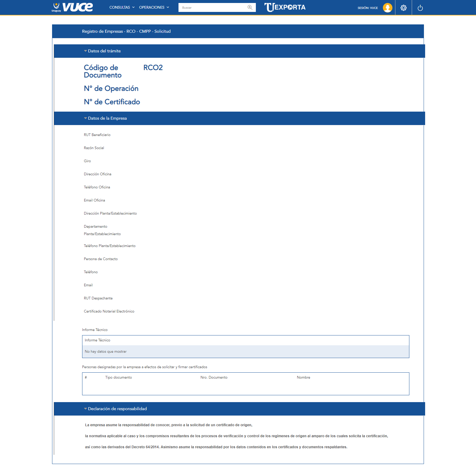Open the Consultas menu
Viewport: 476px width, 467px height.
click(122, 7)
